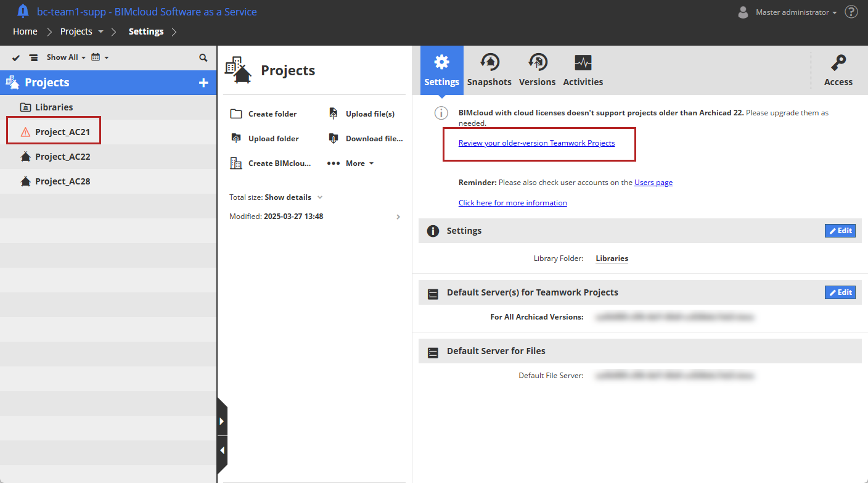Viewport: 868px width, 483px height.
Task: Open the More actions dropdown
Action: pos(350,163)
